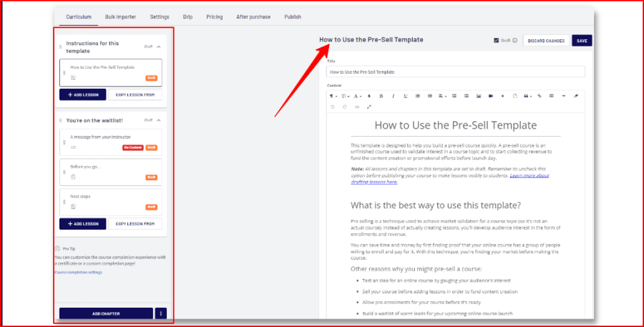Uncheck the Draft checkbox for the lesson
The height and width of the screenshot is (327, 644).
coord(496,40)
